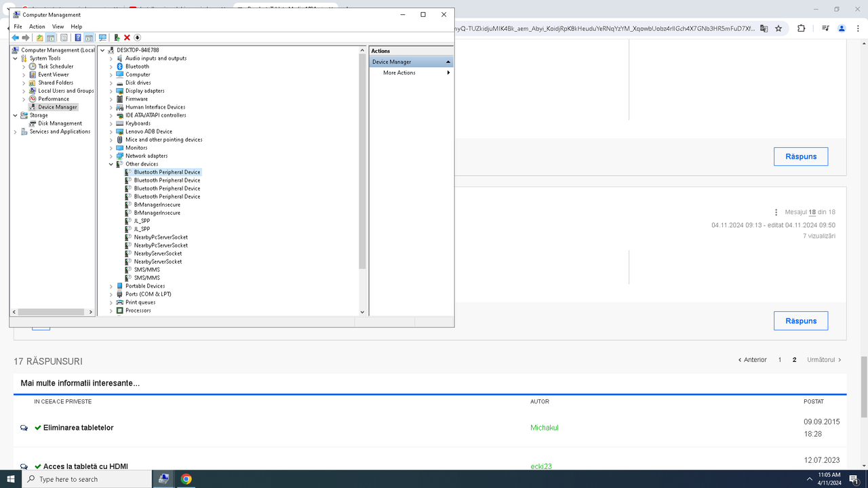Image resolution: width=868 pixels, height=488 pixels.
Task: Click the blue Back arrow in Computer Management toolbar
Action: pos(15,38)
